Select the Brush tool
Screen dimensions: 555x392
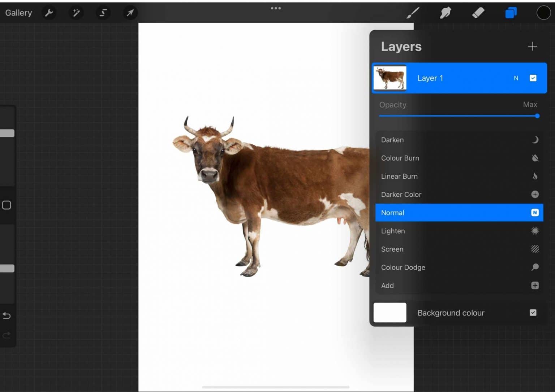pos(413,13)
